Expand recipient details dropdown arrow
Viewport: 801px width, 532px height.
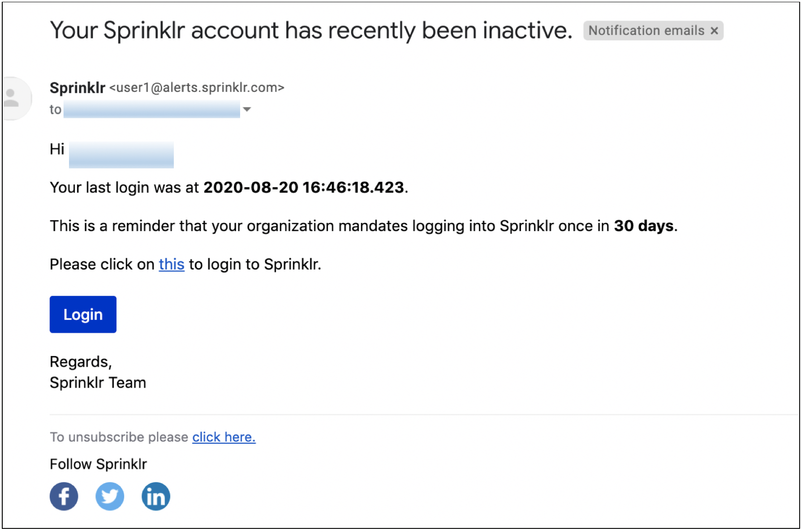247,109
